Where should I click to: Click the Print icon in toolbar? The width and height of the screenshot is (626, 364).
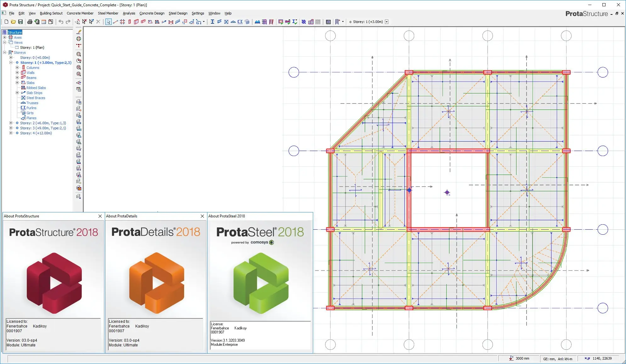pos(30,22)
